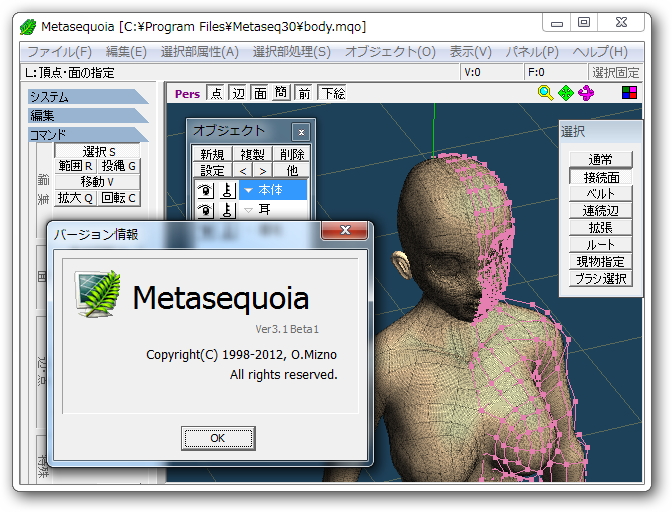This screenshot has height=512, width=672.
Task: Click 削除 in the object panel
Action: coord(291,154)
